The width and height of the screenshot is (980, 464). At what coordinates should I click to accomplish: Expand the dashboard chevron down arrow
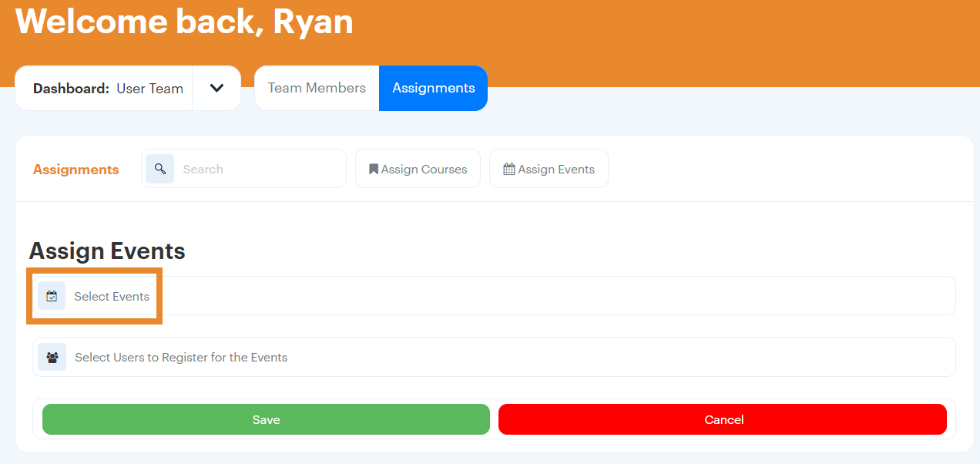click(216, 88)
